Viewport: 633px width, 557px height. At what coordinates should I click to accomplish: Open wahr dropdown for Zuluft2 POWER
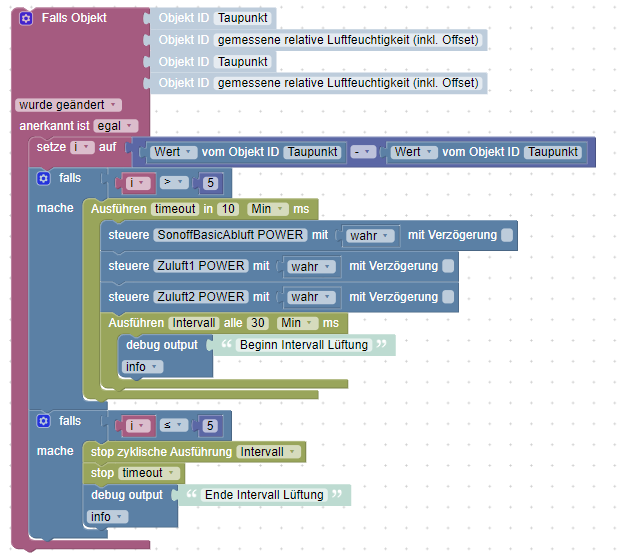[311, 297]
